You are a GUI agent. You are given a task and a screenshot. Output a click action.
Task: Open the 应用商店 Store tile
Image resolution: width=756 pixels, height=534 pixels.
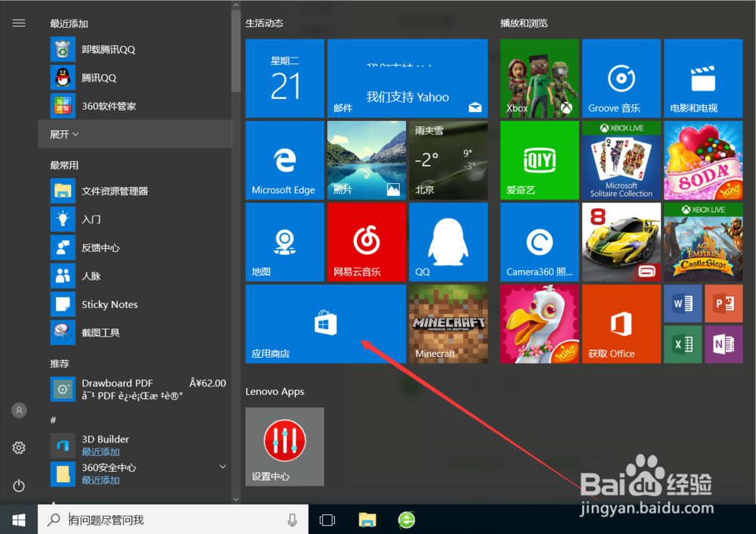pyautogui.click(x=325, y=324)
